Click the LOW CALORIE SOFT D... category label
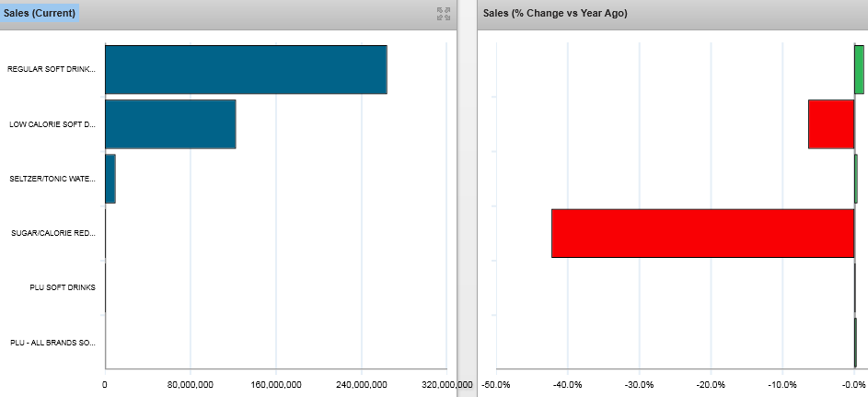Image resolution: width=868 pixels, height=397 pixels. (x=52, y=123)
